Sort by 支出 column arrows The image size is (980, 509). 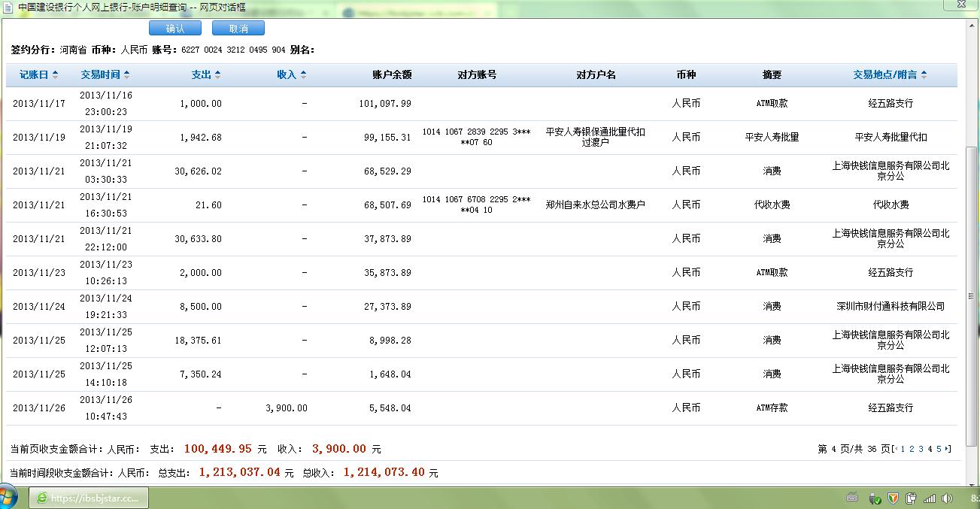point(217,74)
